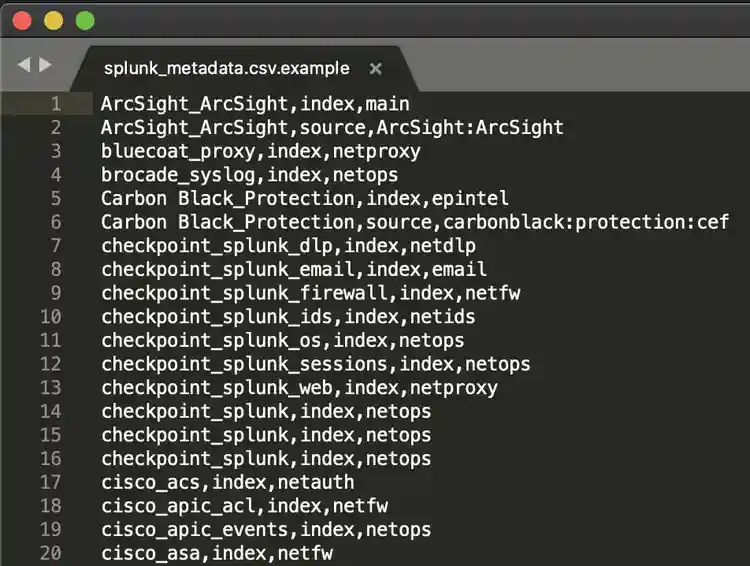Place cursor on cisco_apic_events line
Viewport: 750px width, 566px height.
(266, 530)
